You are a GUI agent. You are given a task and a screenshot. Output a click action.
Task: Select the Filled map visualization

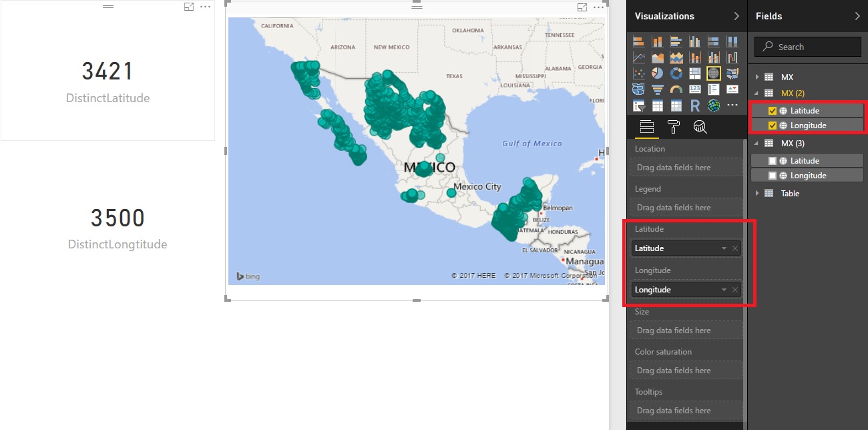pyautogui.click(x=732, y=73)
